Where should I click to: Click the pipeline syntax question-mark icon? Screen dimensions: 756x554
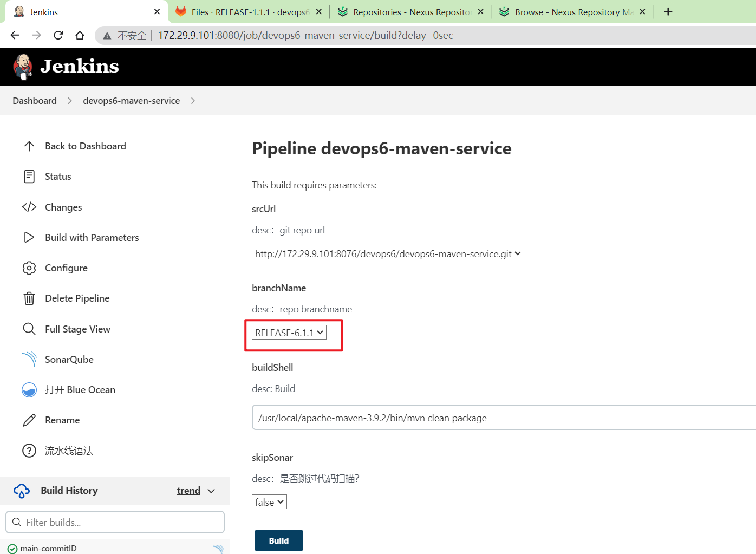29,451
